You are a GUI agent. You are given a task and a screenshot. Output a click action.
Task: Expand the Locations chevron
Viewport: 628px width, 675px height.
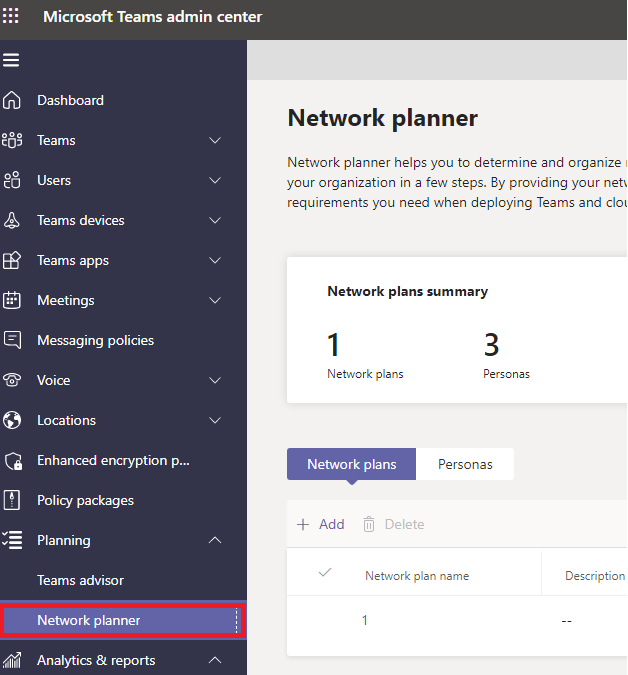(215, 420)
